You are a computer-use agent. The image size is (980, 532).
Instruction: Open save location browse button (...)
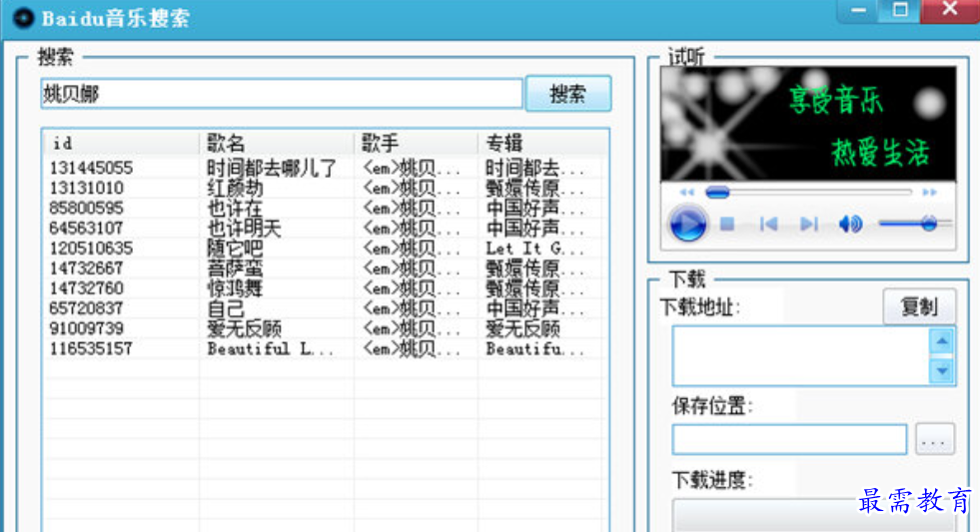point(934,439)
